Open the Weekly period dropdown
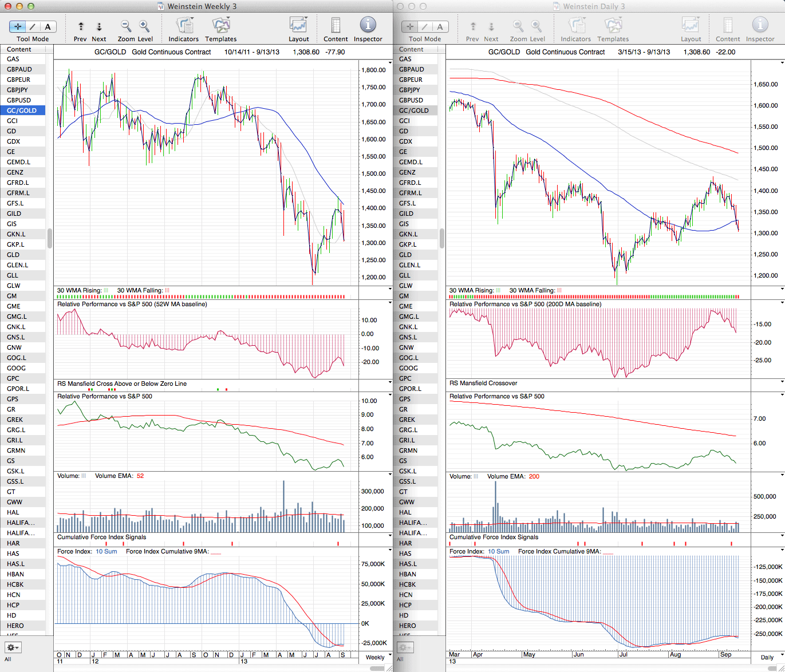The height and width of the screenshot is (672, 785). 378,657
